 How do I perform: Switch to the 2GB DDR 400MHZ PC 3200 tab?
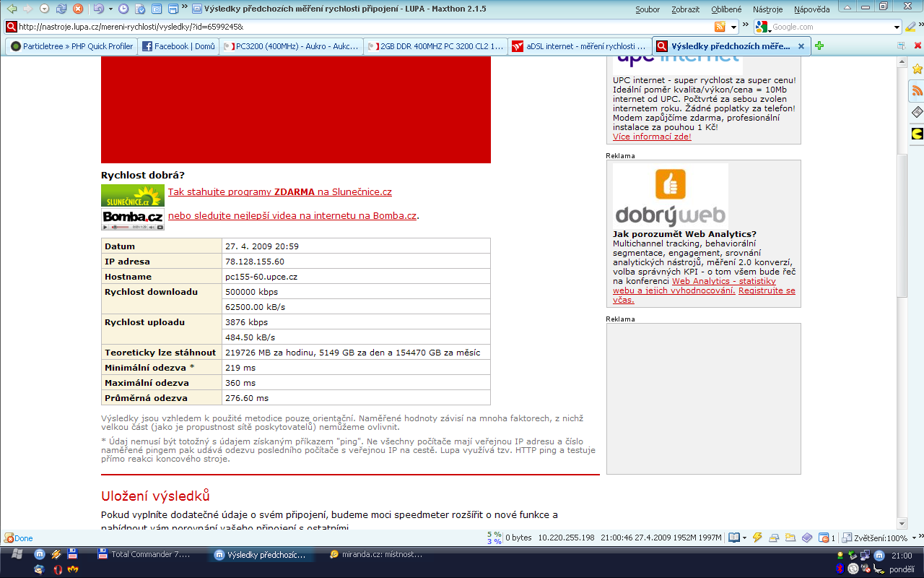point(435,46)
